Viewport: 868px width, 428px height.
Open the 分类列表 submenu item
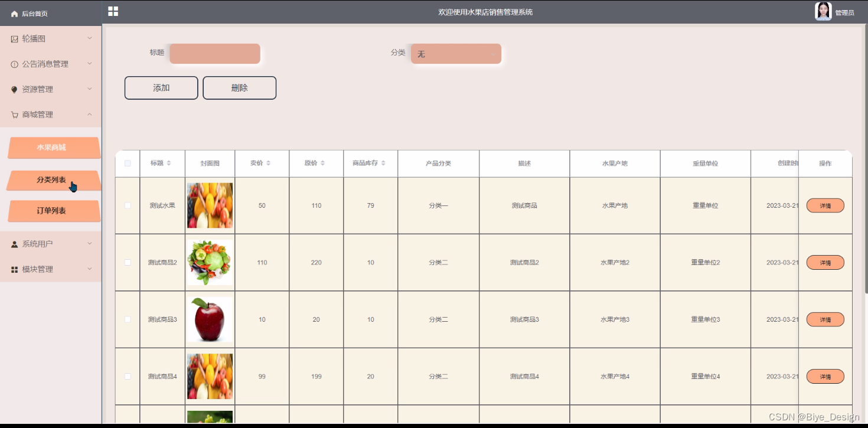click(x=53, y=180)
